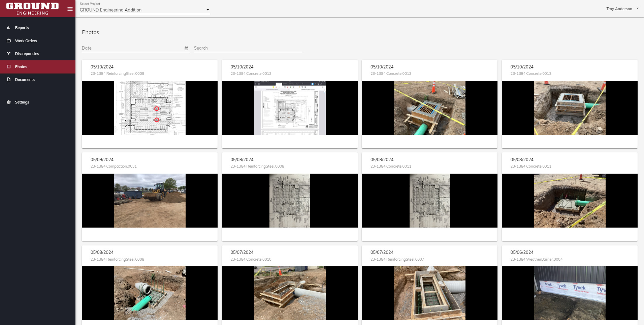Click the Reports bar chart icon
The height and width of the screenshot is (325, 644).
click(x=9, y=28)
